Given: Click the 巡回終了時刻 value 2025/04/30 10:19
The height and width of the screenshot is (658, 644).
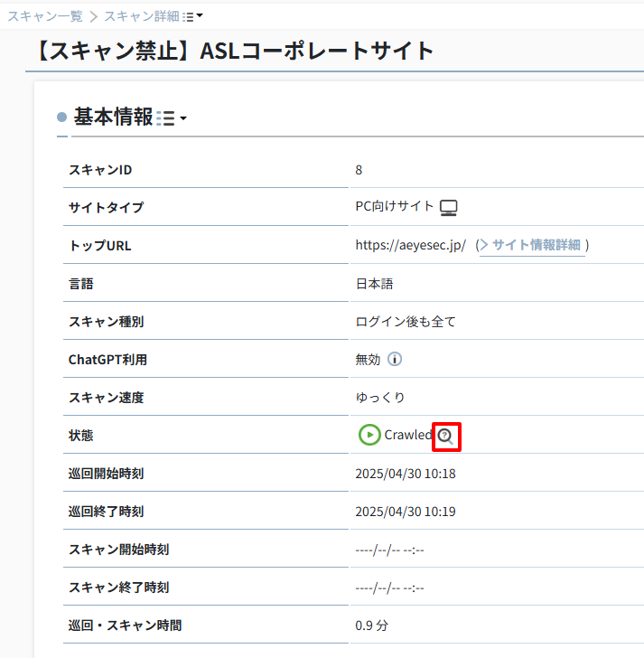Looking at the screenshot, I should click(406, 512).
